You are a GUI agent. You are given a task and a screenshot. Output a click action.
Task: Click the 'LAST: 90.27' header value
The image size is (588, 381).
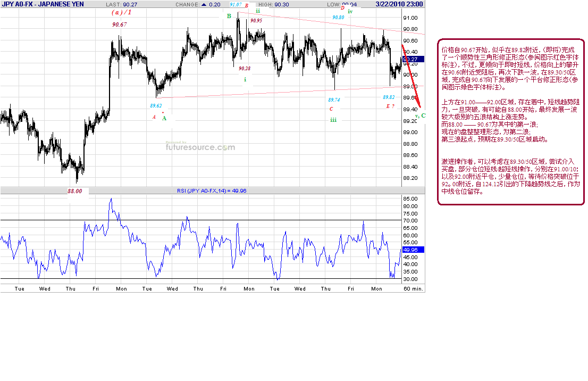tap(122, 4)
